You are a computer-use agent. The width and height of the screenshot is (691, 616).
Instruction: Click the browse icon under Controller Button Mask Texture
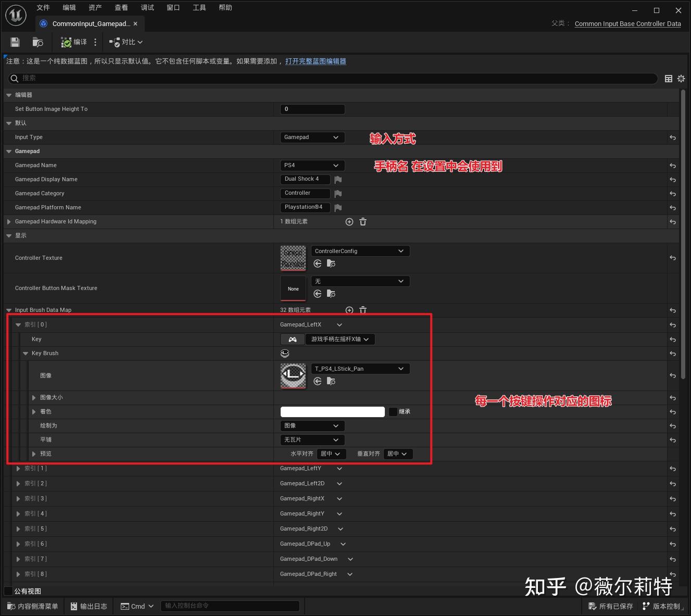(x=331, y=294)
